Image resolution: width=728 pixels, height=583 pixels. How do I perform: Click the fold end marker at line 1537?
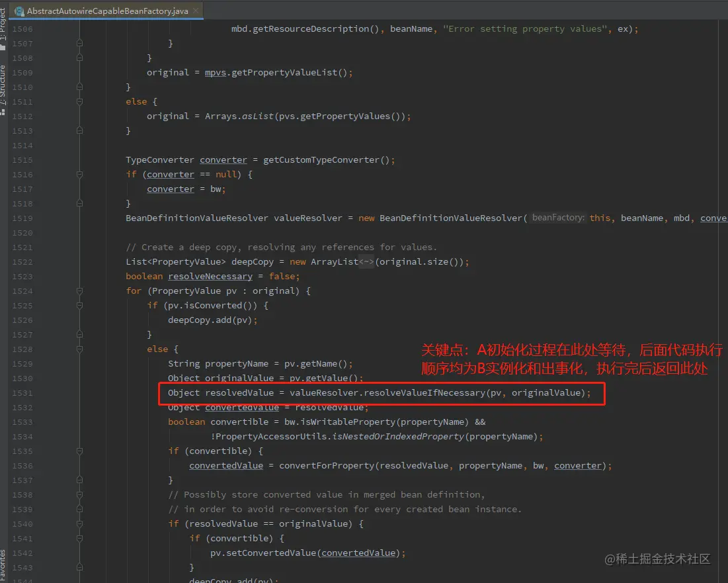(x=79, y=480)
